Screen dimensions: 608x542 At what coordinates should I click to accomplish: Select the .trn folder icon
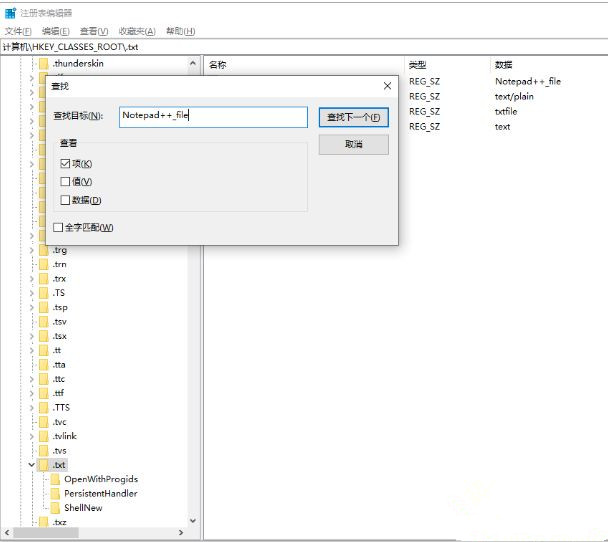(x=44, y=264)
